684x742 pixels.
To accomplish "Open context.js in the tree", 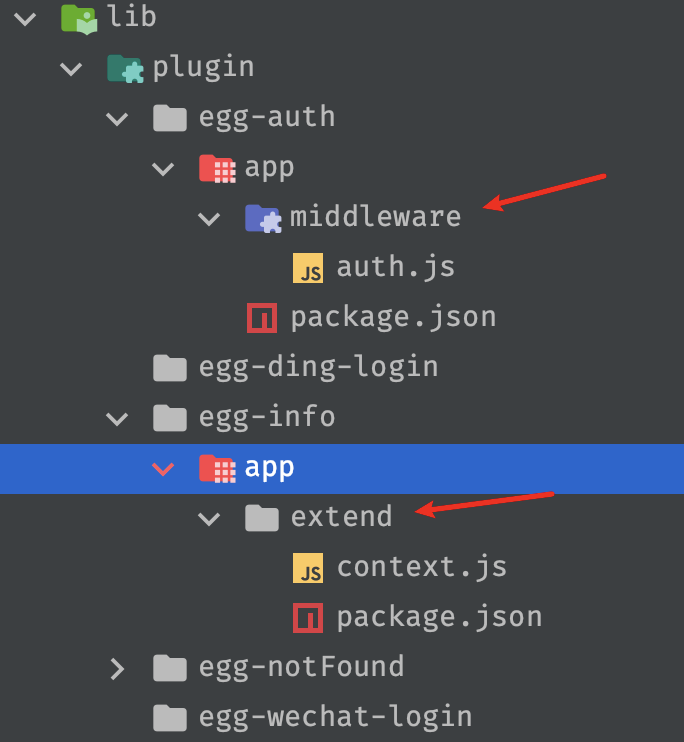I will coord(421,567).
